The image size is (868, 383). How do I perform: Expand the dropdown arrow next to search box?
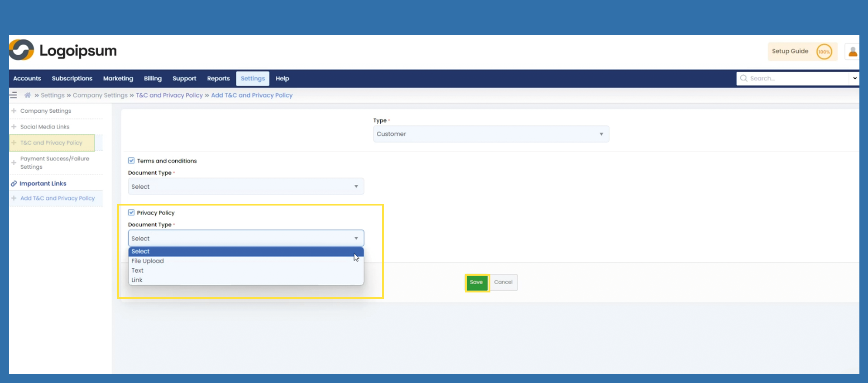tap(854, 78)
